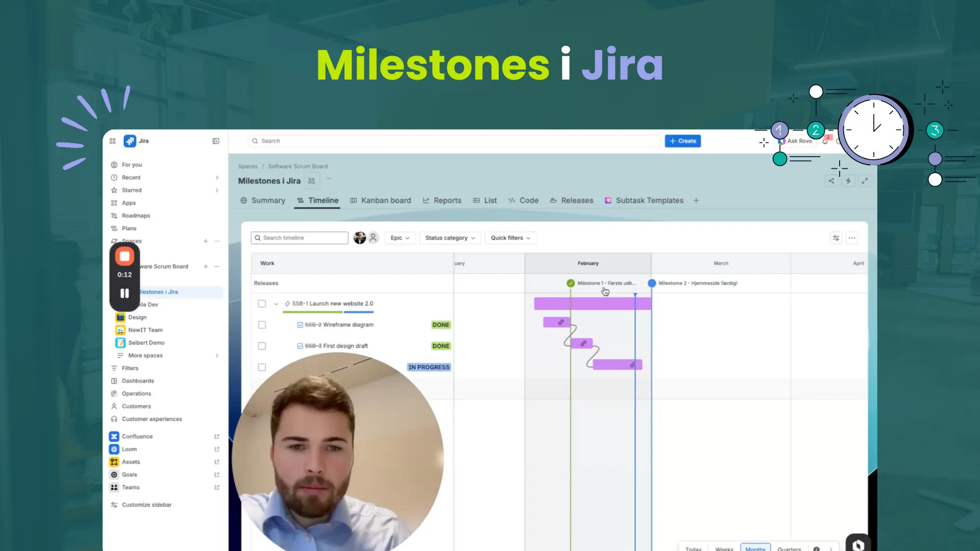Click the share icon near the page title

831,181
